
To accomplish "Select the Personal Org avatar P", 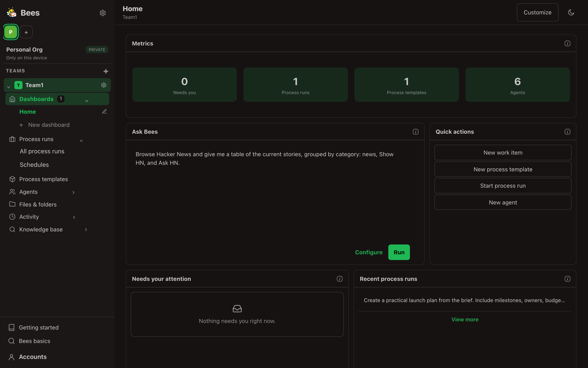I will coord(11,32).
